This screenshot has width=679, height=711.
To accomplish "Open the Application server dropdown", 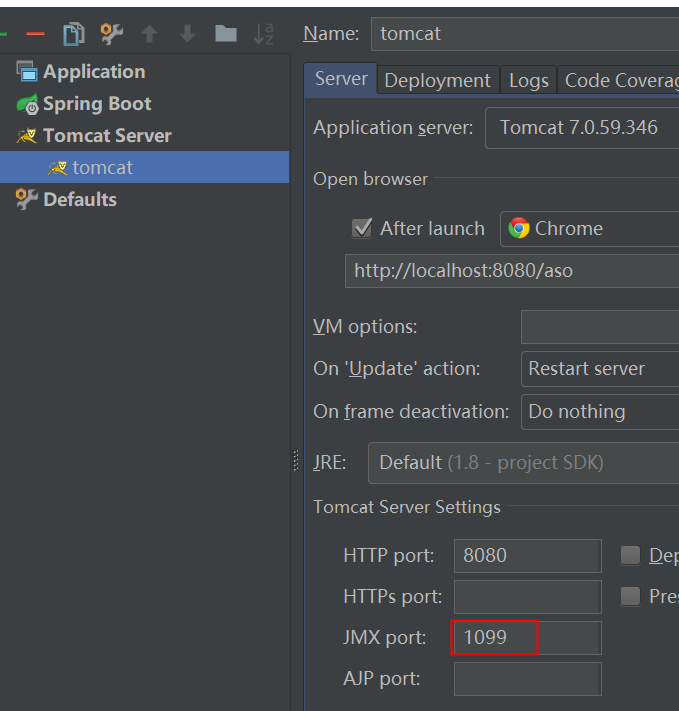I will 582,128.
